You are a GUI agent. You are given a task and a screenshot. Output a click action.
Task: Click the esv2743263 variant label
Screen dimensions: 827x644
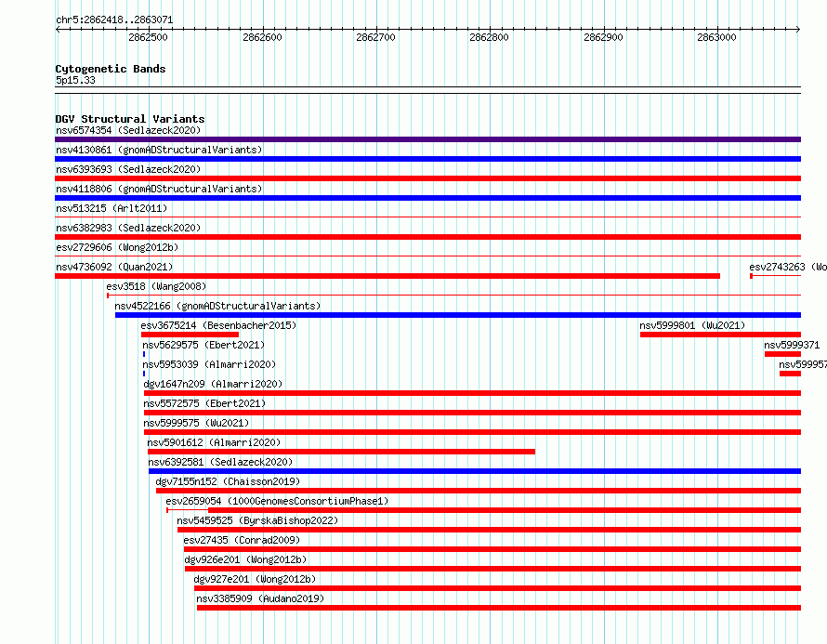tap(787, 267)
